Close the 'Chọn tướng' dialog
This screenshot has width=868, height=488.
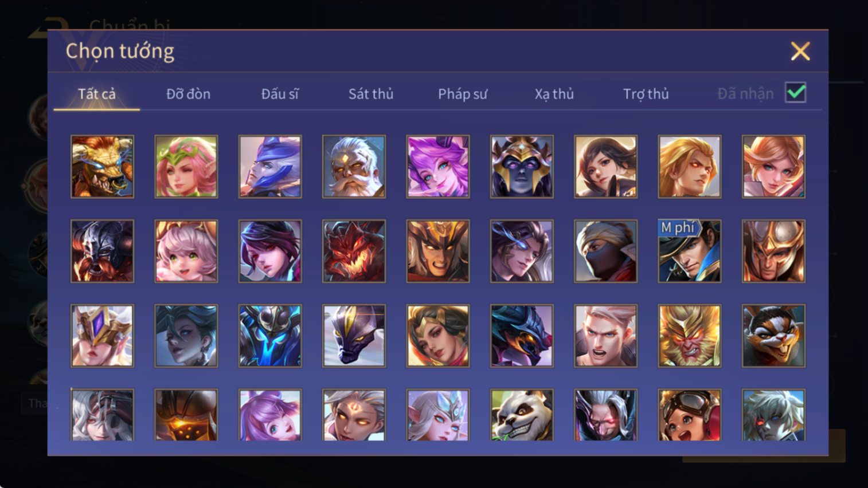point(800,51)
